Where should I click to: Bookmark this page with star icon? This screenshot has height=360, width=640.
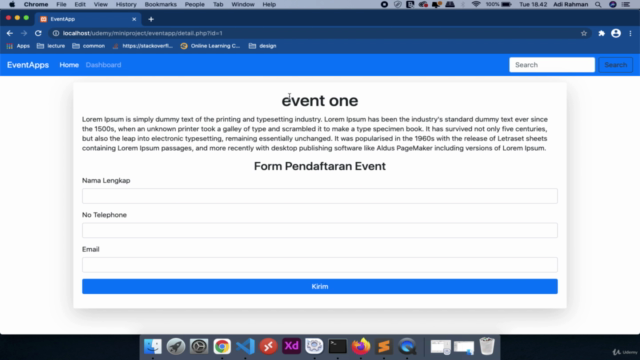pos(584,33)
